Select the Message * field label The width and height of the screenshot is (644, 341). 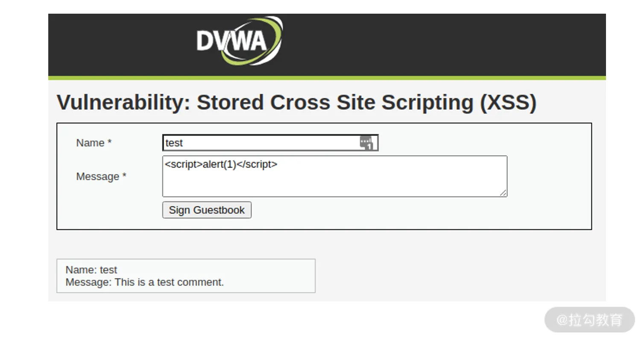tap(101, 176)
